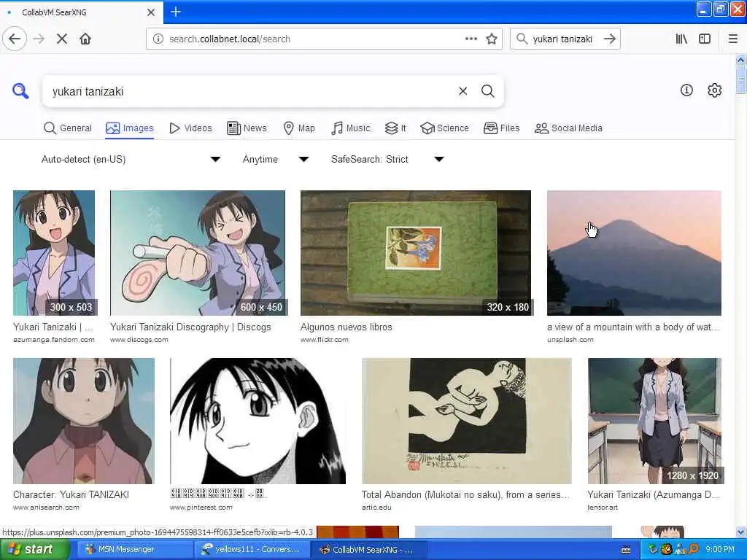Bookmark this page with the star icon
This screenshot has width=747, height=560.
492,39
